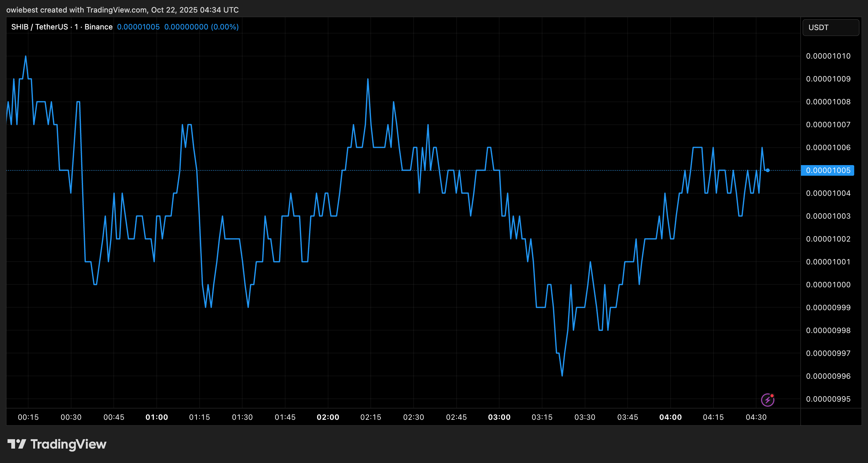Click the 0.00000996 price scale label
Viewport: 868px width, 463px height.
(x=828, y=376)
